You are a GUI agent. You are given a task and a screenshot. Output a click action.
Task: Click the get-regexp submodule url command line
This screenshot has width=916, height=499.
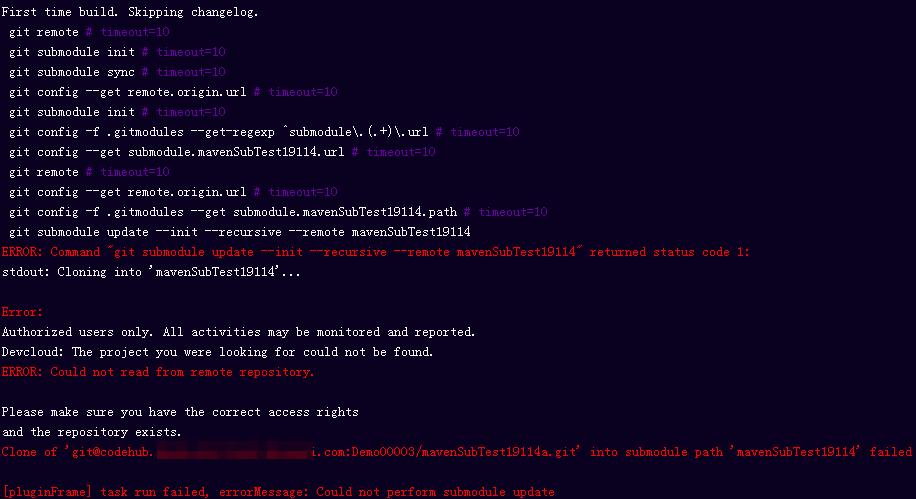pos(263,132)
